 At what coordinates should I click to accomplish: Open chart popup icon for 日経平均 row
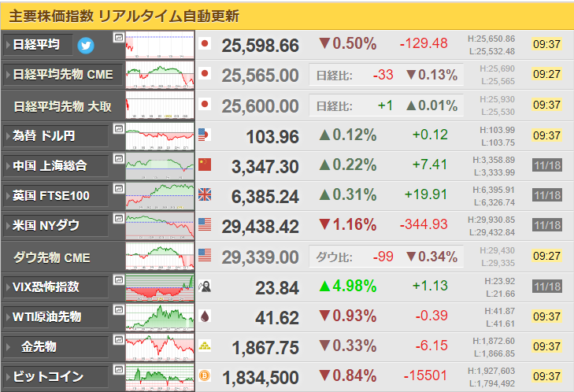(x=118, y=37)
